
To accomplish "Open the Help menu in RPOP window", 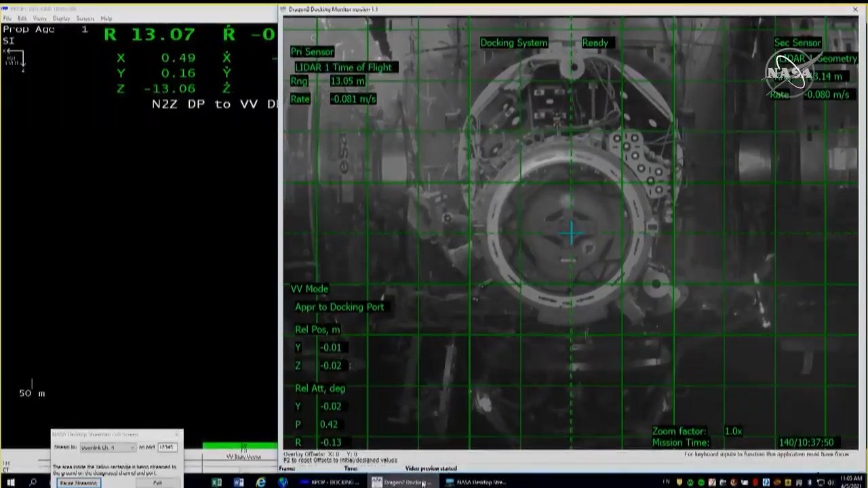I will [x=106, y=18].
